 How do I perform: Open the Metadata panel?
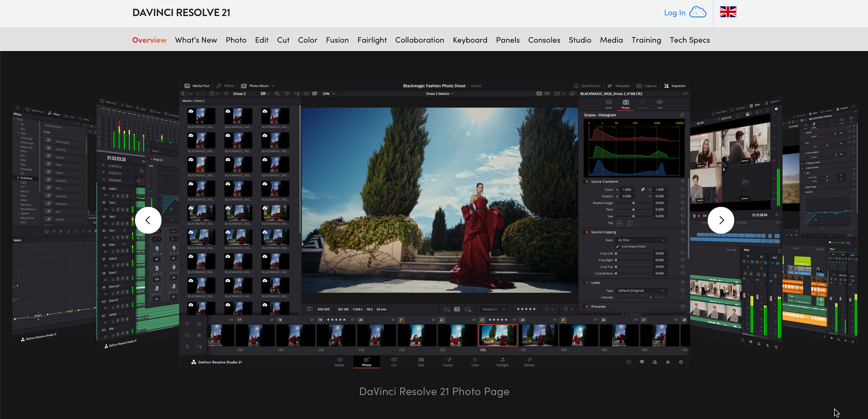point(618,85)
